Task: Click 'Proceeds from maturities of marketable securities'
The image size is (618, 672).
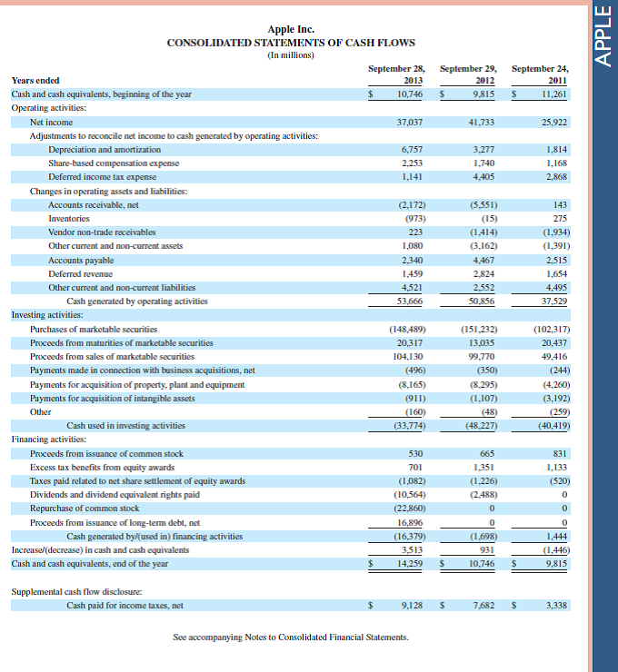Action: [122, 343]
